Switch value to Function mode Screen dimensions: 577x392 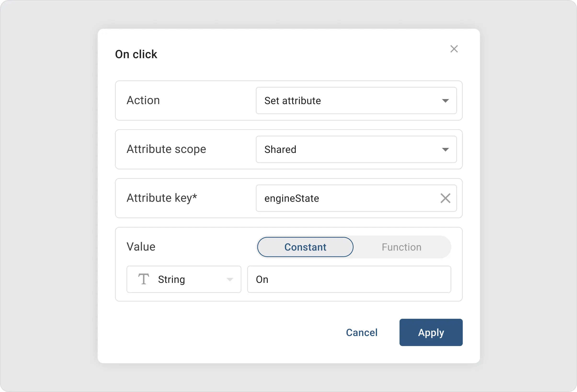tap(401, 247)
